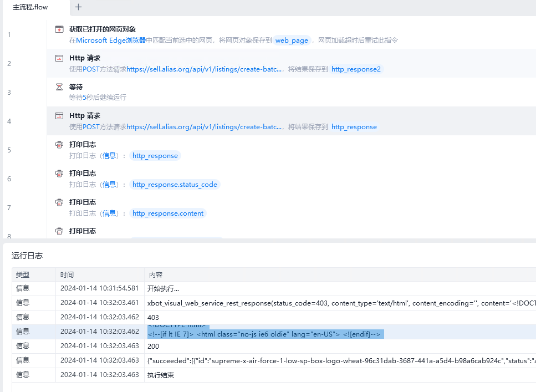Open the Microsoft Edge浏览器 link in step 1
Screen dimensions: 536x392
(x=111, y=40)
